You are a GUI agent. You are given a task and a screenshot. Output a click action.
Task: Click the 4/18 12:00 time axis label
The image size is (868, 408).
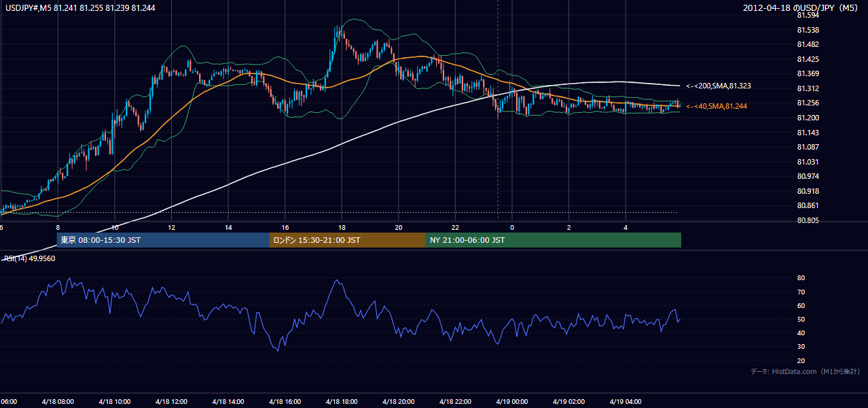(170, 402)
